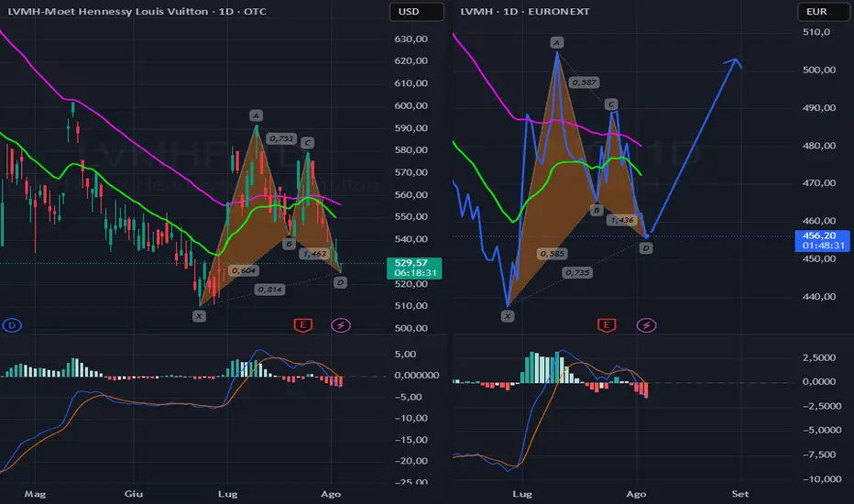Click the Ago label on right time axis
Screen dimensions: 854x504
pyautogui.click(x=636, y=494)
